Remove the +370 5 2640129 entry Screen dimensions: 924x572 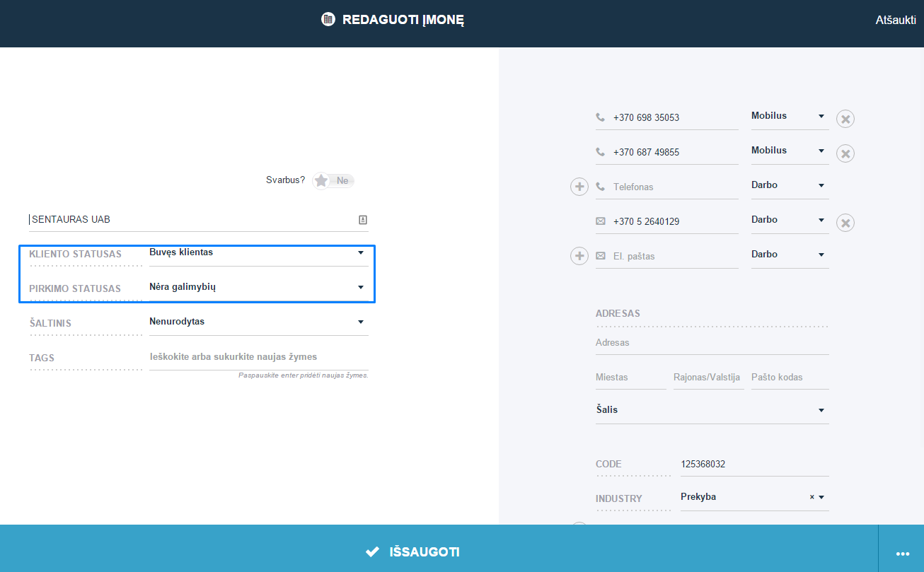[x=845, y=223]
